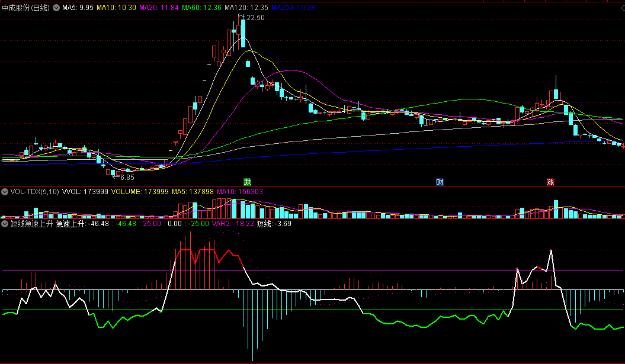Open the 涨 event marker below the chart
Viewport: 625px width, 364px height.
click(x=550, y=182)
